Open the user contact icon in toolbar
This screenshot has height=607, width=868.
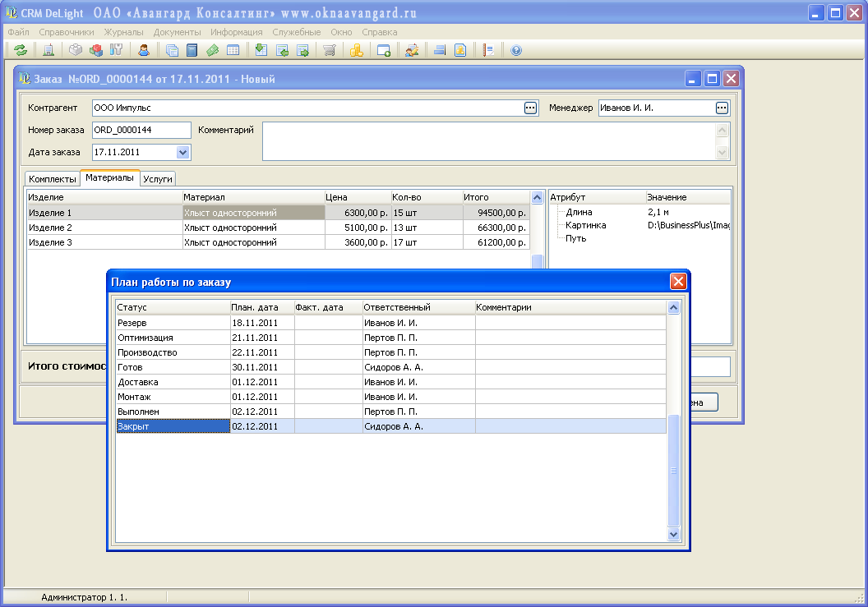pos(144,50)
